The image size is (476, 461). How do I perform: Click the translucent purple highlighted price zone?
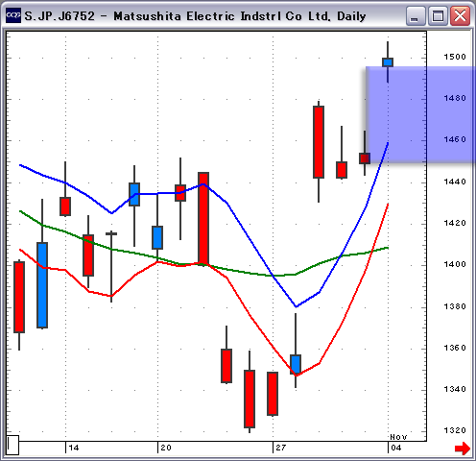[x=420, y=114]
